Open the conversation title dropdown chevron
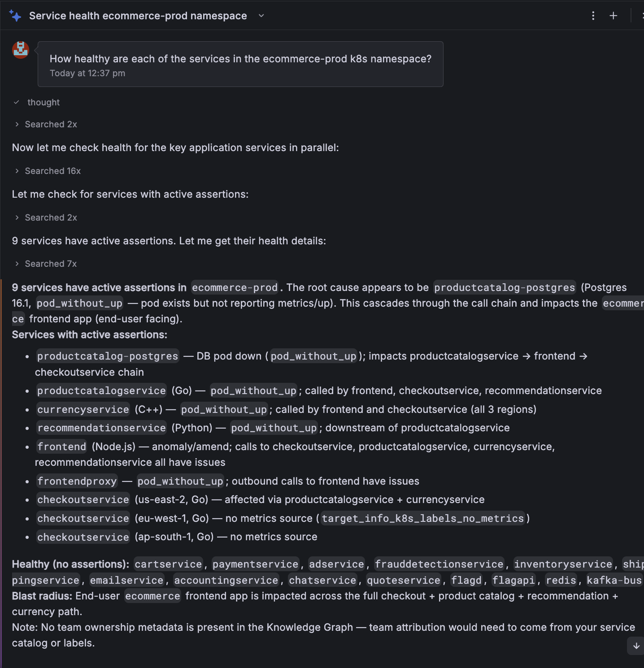Image resolution: width=644 pixels, height=668 pixels. [x=261, y=16]
